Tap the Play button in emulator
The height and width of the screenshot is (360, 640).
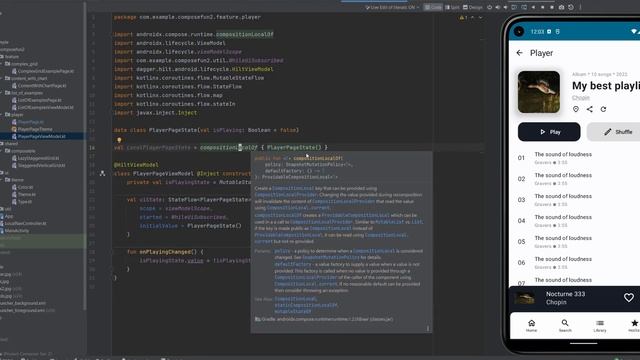(x=549, y=132)
